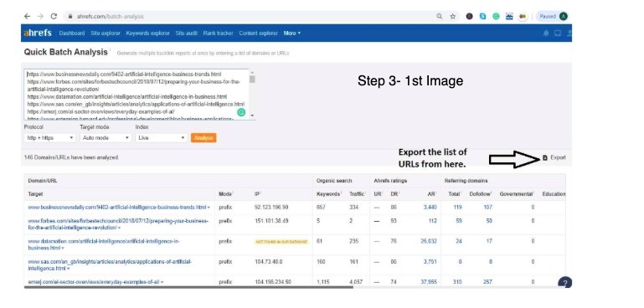Image resolution: width=644 pixels, height=308 pixels.
Task: Sort by Total referring domains header
Action: 454,194
